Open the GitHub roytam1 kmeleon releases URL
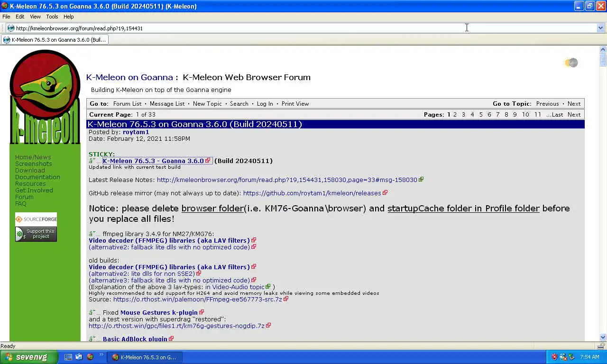The width and height of the screenshot is (607, 364). click(312, 193)
